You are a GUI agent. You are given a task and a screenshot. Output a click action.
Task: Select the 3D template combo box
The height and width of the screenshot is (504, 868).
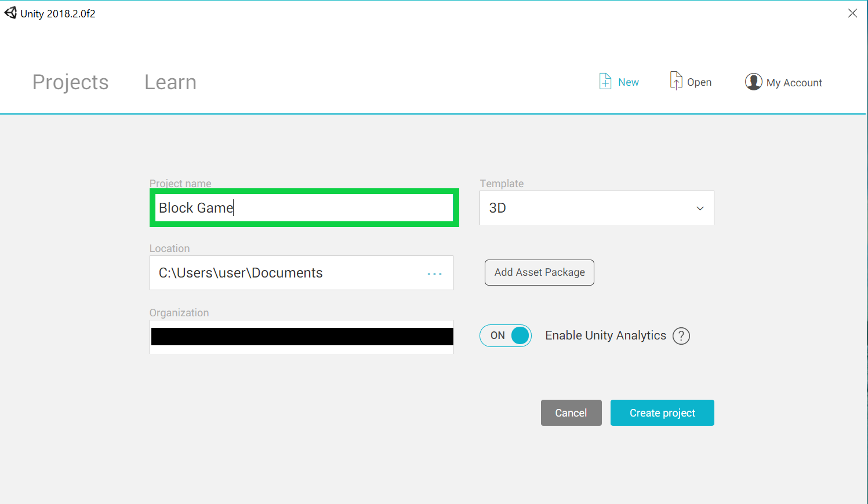(x=586, y=208)
